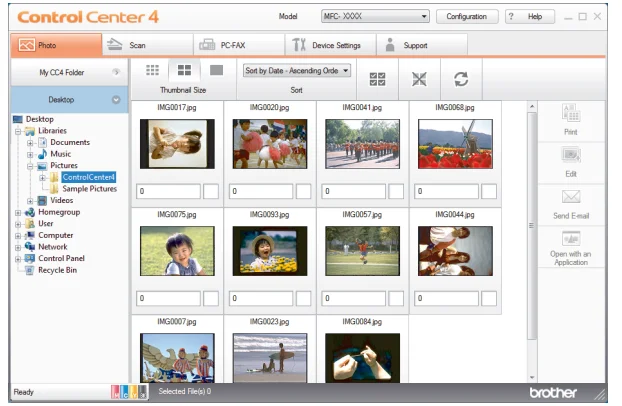Click the Select All checkmarks icon
This screenshot has height=406, width=622.
tap(377, 79)
